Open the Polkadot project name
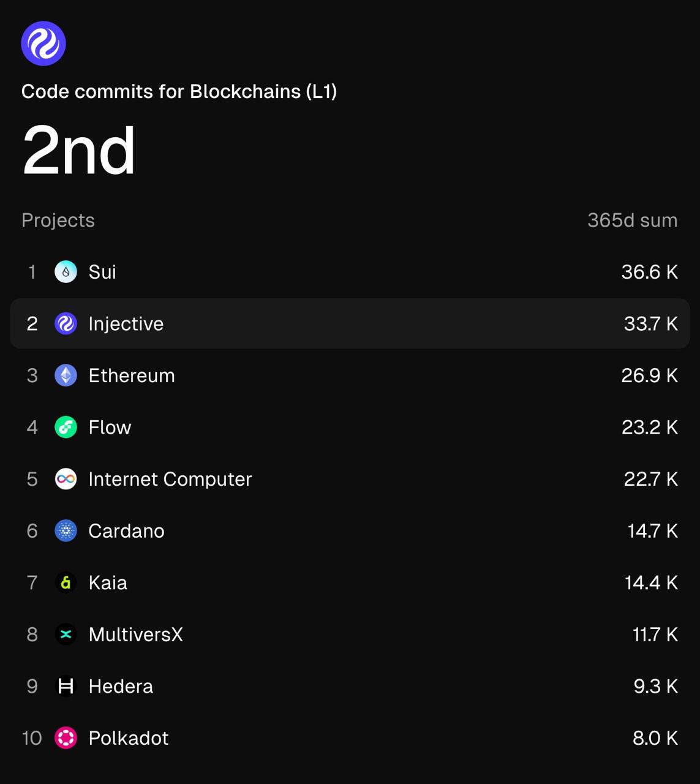This screenshot has width=700, height=784. pos(129,738)
